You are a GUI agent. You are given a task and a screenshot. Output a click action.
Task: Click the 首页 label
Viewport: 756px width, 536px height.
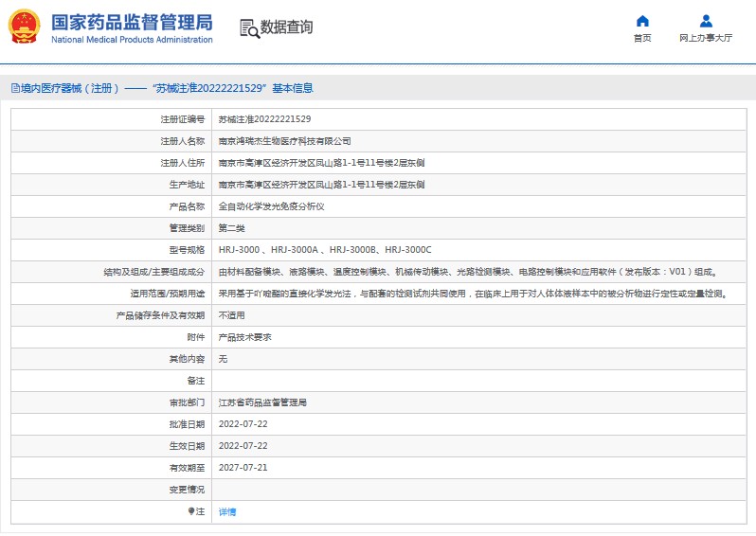(642, 38)
